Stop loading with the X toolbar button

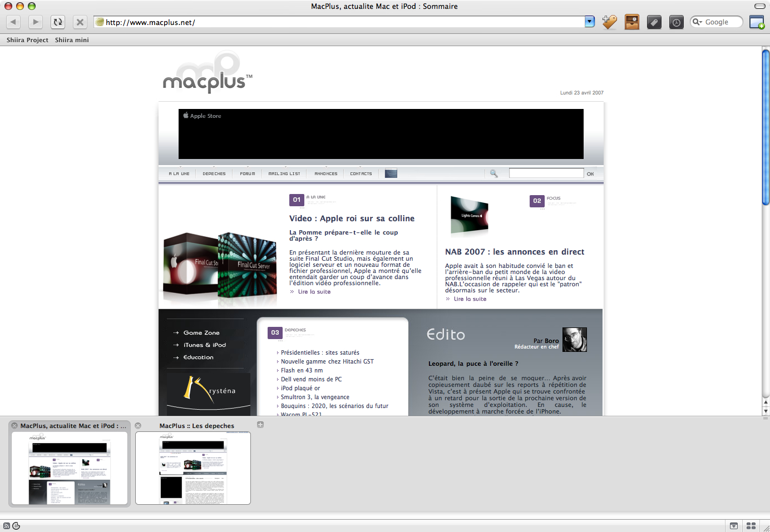(x=80, y=22)
